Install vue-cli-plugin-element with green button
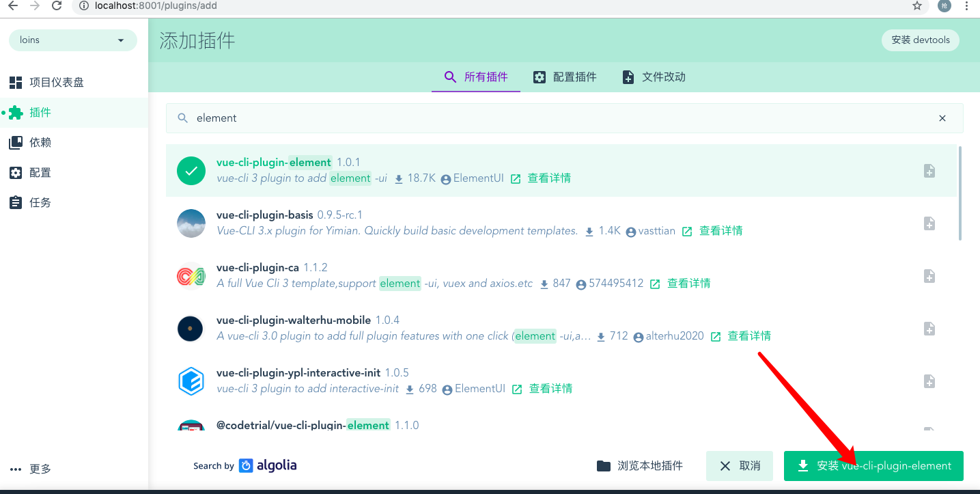This screenshot has width=980, height=494. click(873, 466)
